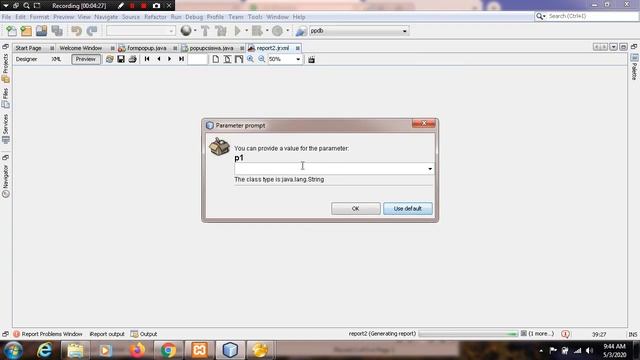Expand the Profile Project dropdown arrow
640x360 pixels.
tap(287, 31)
